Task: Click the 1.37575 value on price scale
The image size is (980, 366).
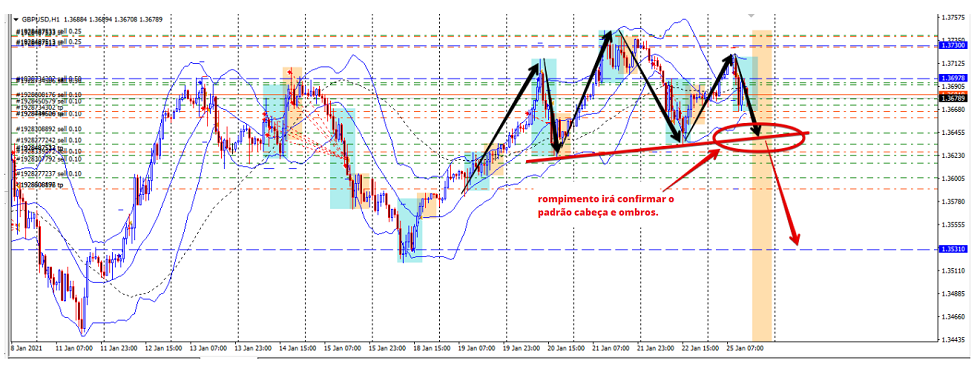Action: click(x=953, y=18)
